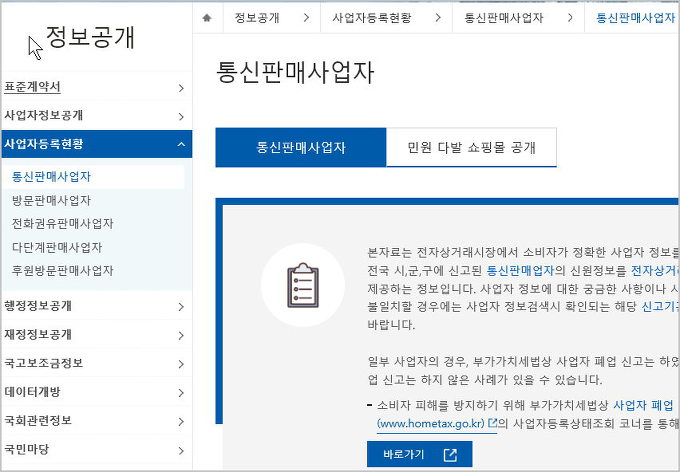Go to 전화권유판매사업자 page

click(62, 223)
